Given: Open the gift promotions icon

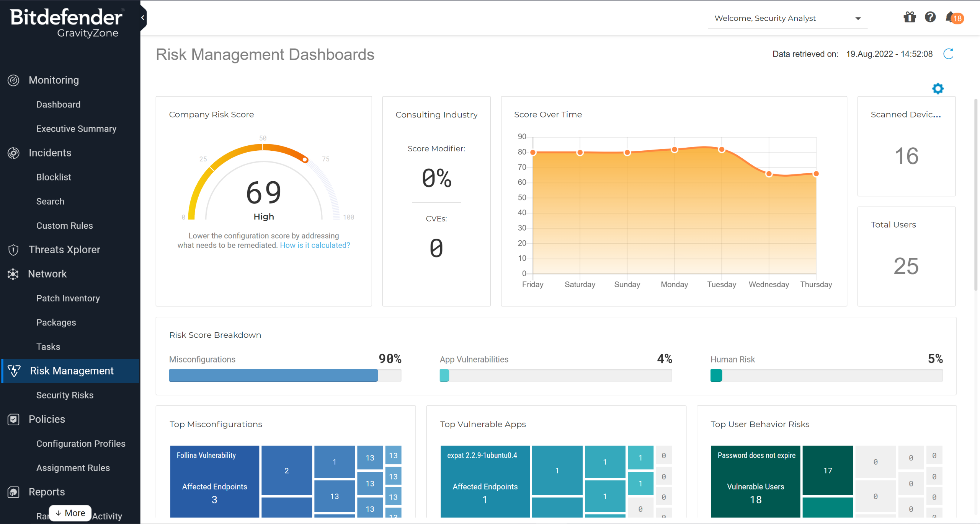Looking at the screenshot, I should pos(910,17).
